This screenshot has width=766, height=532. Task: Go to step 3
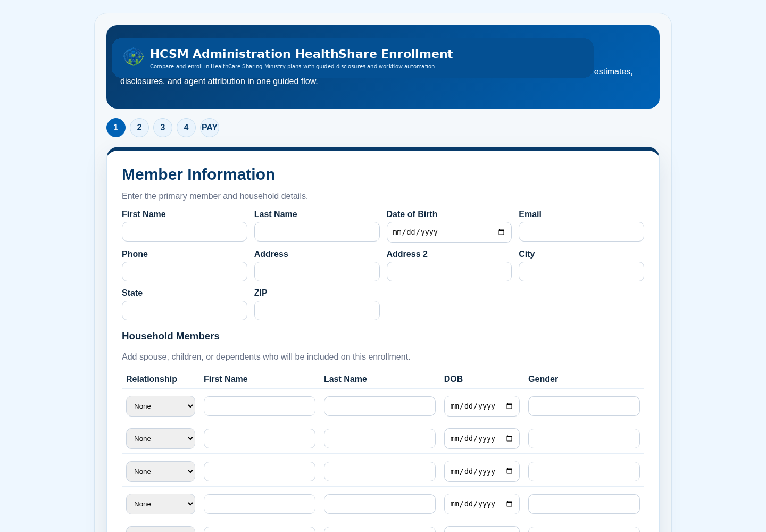[163, 128]
